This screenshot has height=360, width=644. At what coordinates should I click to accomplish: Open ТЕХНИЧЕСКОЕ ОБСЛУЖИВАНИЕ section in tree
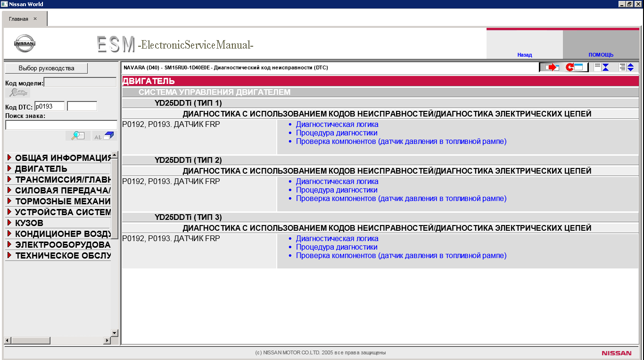[x=63, y=255]
